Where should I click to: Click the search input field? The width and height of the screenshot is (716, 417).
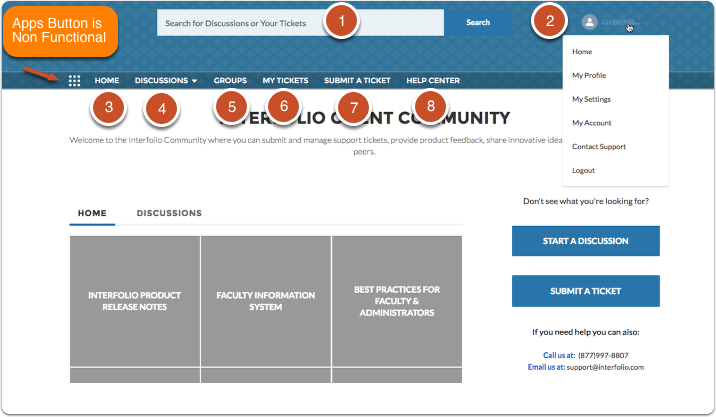point(300,23)
